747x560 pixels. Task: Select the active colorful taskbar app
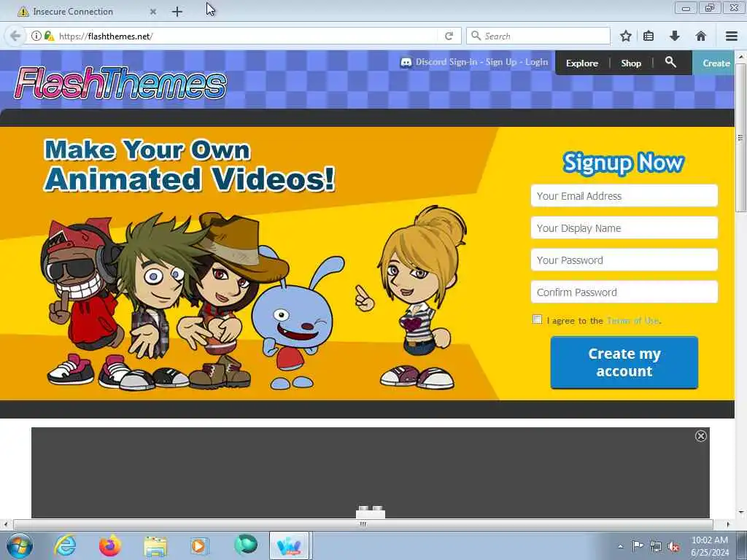pyautogui.click(x=289, y=545)
